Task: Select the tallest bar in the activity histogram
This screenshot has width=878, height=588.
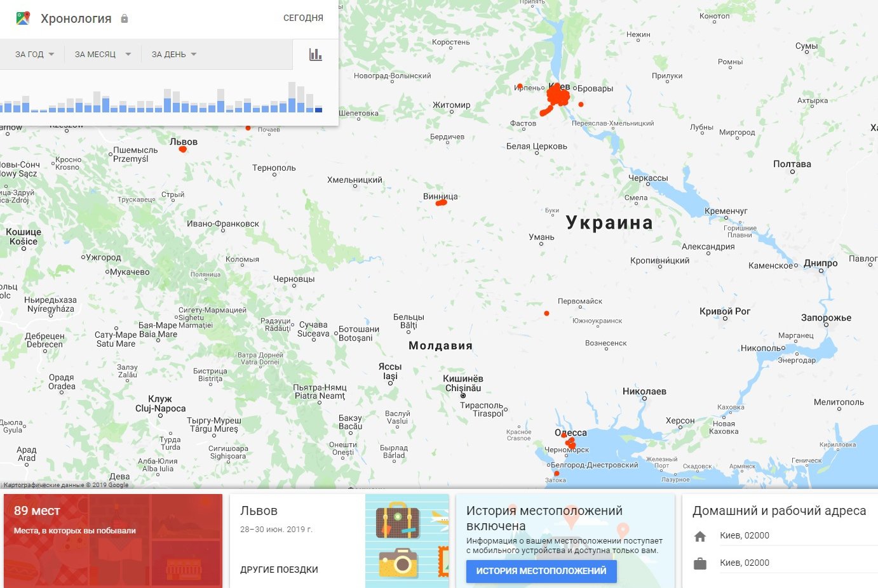Action: 292,98
